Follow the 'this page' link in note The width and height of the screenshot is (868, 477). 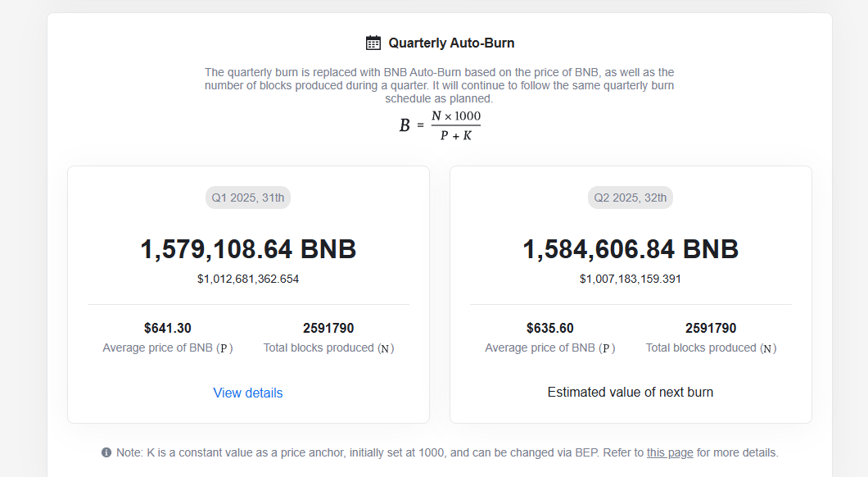670,452
